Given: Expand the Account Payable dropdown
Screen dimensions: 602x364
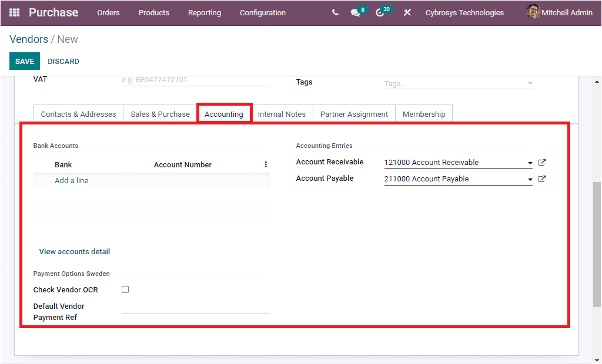Looking at the screenshot, I should (x=529, y=178).
